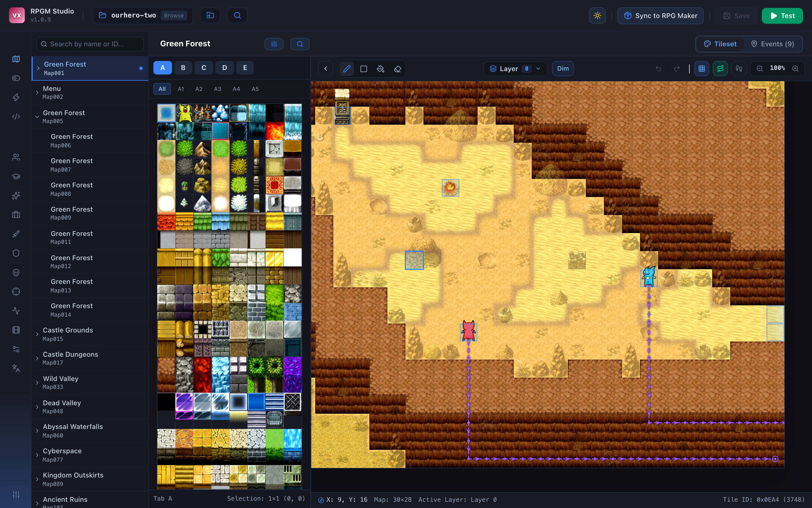Open the lightning bolt sidebar icon
The height and width of the screenshot is (508, 812).
(x=16, y=97)
